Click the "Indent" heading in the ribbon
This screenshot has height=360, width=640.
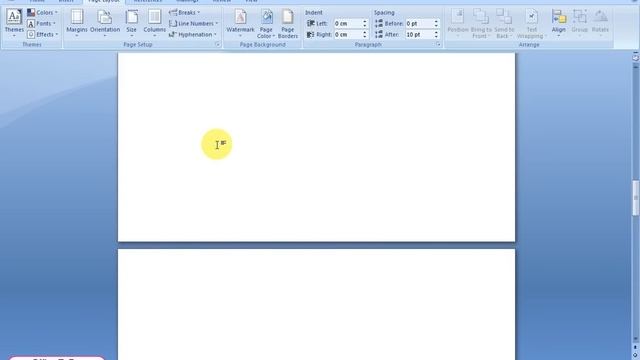coord(313,13)
